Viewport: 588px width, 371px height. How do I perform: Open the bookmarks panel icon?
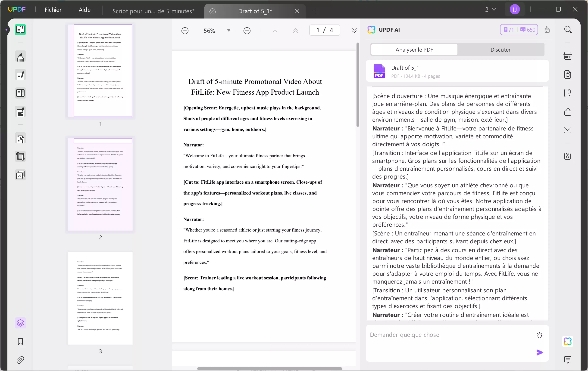[x=20, y=341]
